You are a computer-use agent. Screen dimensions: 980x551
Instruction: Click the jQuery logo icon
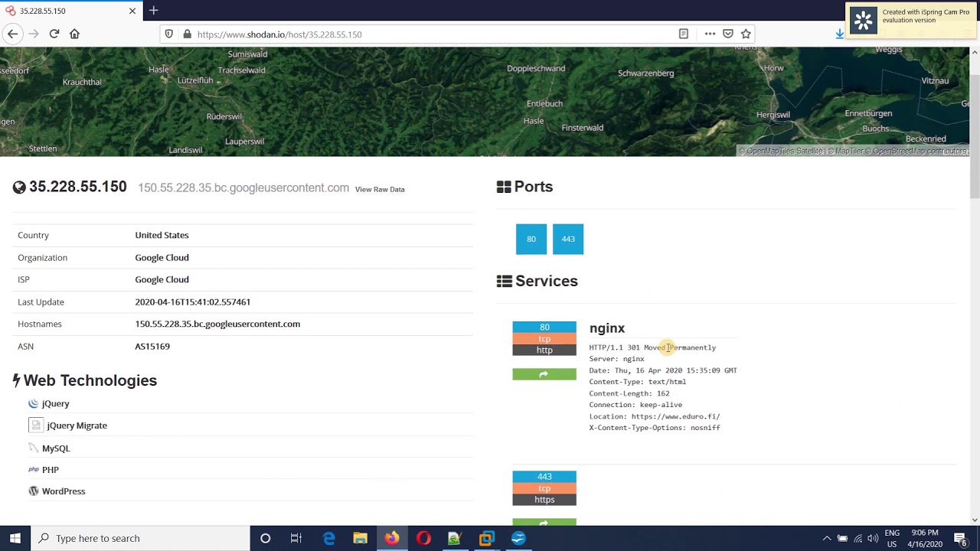point(34,403)
